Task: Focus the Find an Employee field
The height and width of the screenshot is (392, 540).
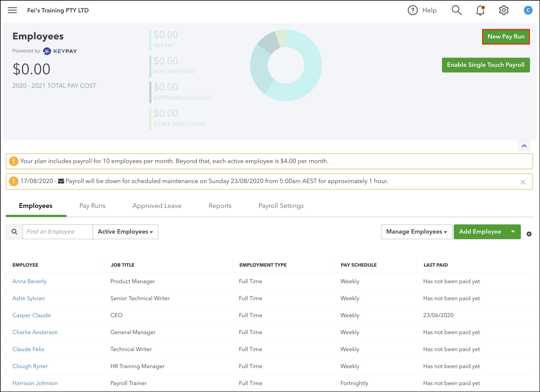Action: (57, 232)
